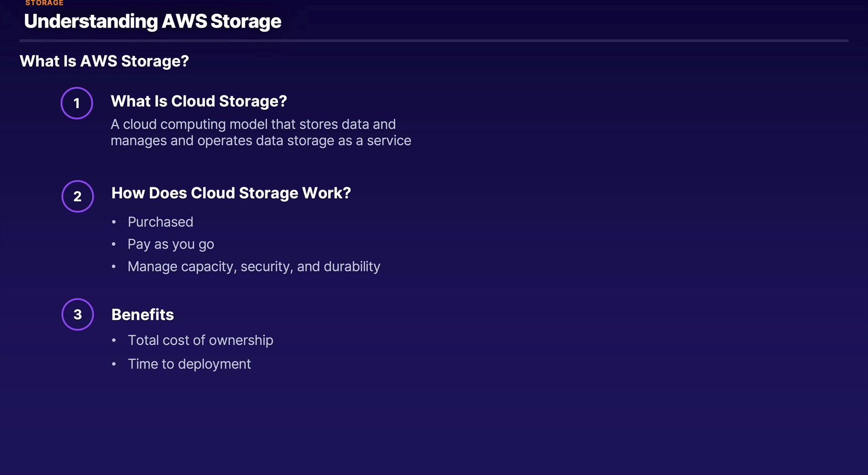Click the numbered circle icon 2
This screenshot has height=475, width=868.
[x=78, y=196]
